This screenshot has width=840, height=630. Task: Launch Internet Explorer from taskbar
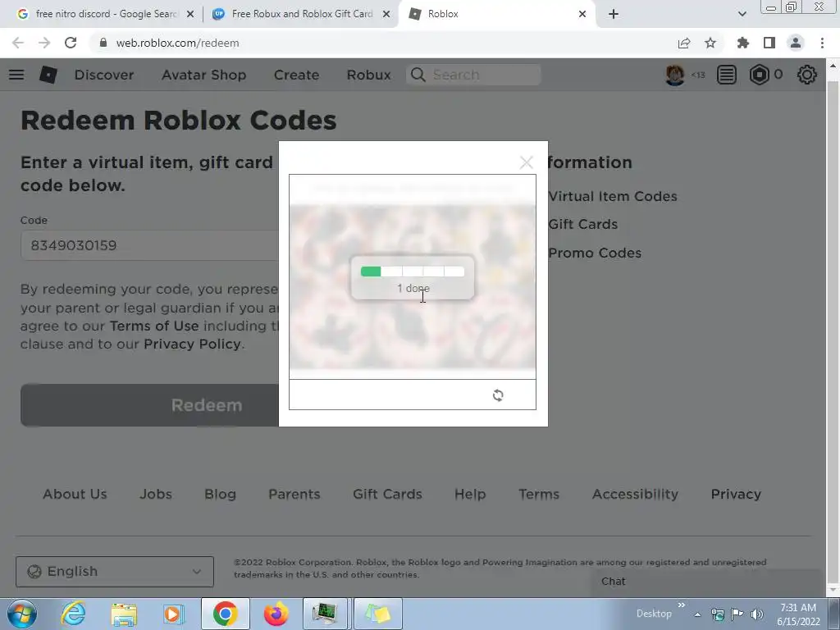pyautogui.click(x=73, y=614)
